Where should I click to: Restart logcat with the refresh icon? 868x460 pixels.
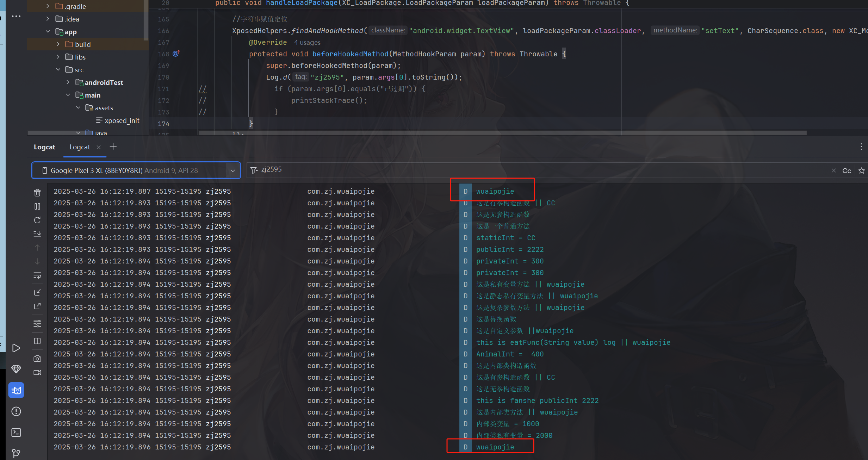pos(37,220)
